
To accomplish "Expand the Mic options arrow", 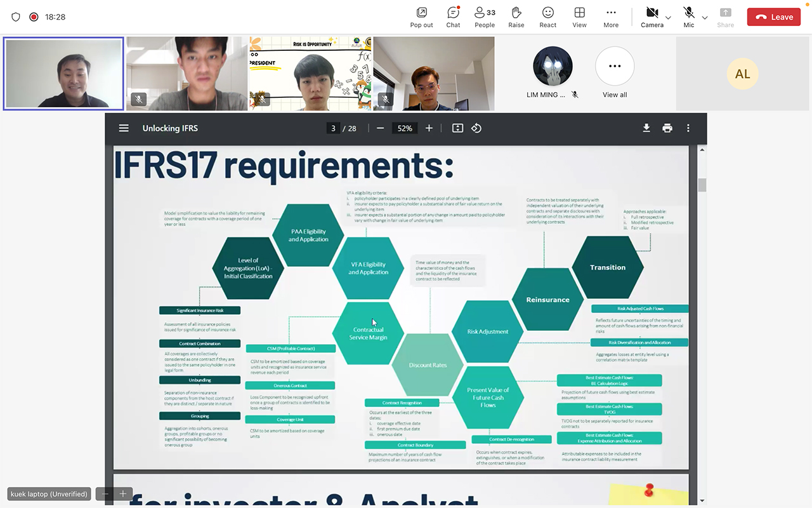I will coord(705,18).
